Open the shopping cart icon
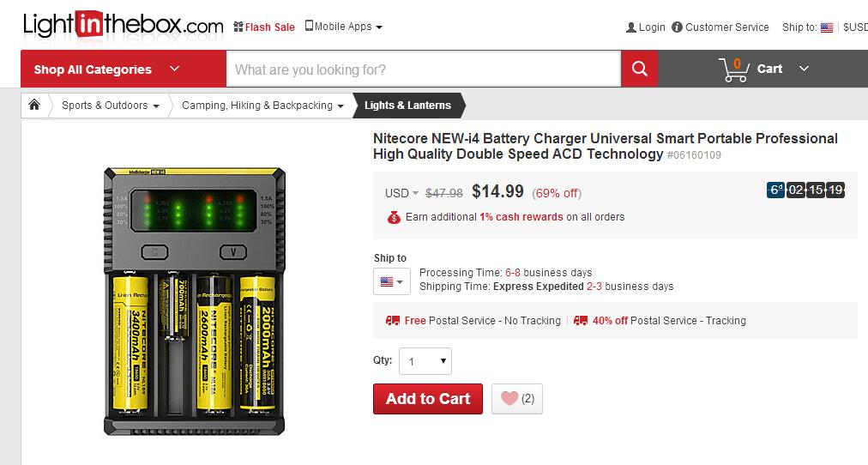This screenshot has height=465, width=868. 734,69
